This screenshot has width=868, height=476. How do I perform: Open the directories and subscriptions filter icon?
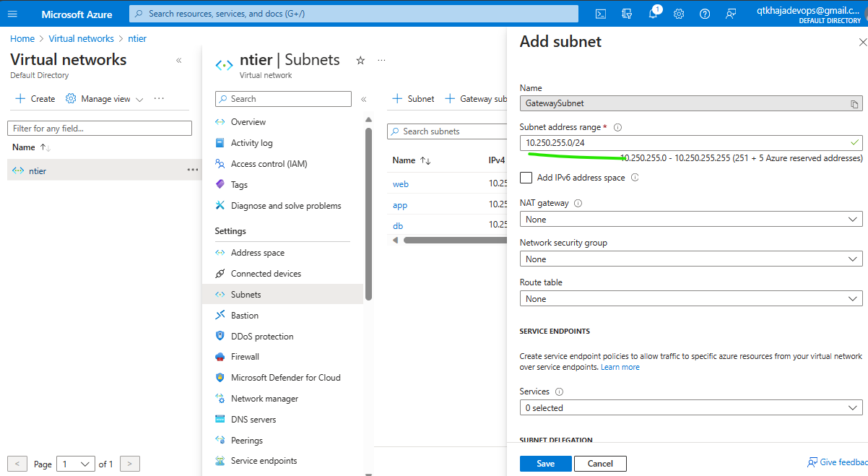coord(627,14)
